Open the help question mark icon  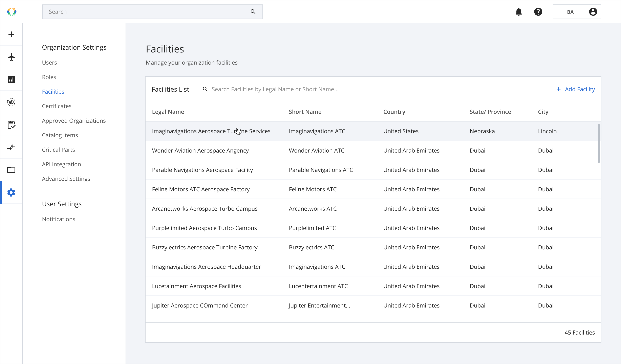538,12
